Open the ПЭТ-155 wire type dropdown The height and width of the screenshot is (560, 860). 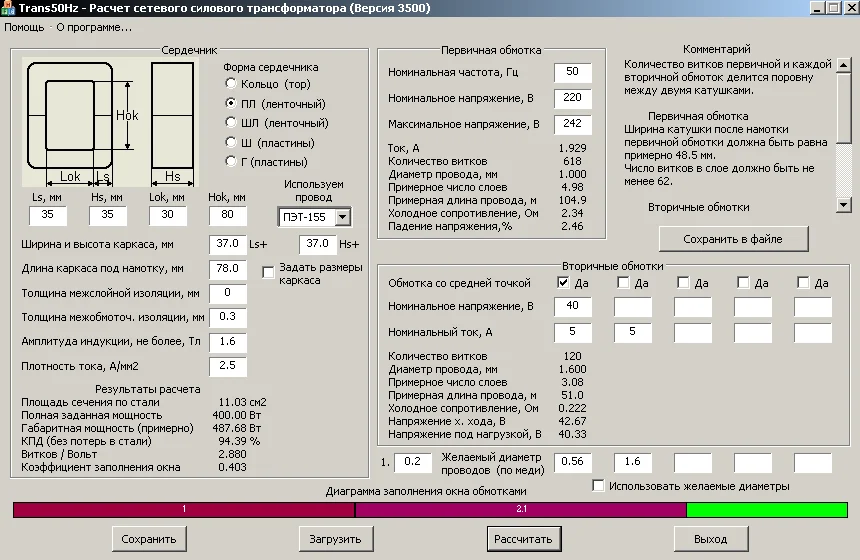pos(342,217)
